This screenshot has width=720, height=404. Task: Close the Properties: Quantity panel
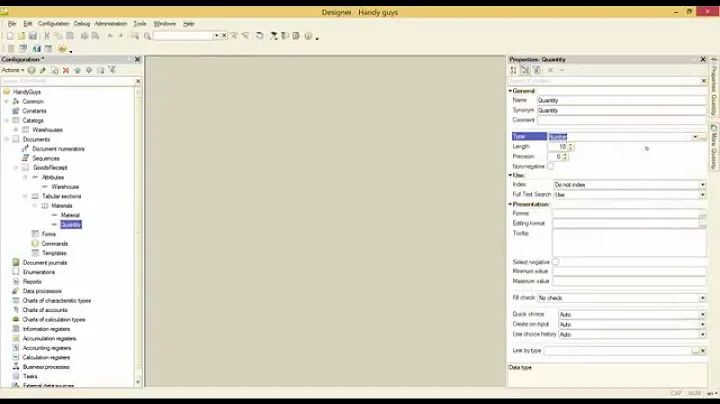pyautogui.click(x=703, y=59)
